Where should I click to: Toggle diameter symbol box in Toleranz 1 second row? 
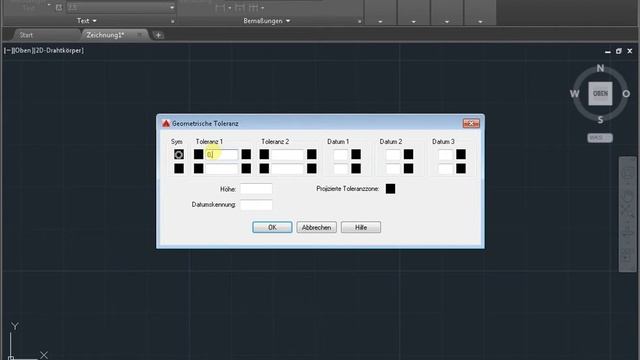click(x=198, y=169)
